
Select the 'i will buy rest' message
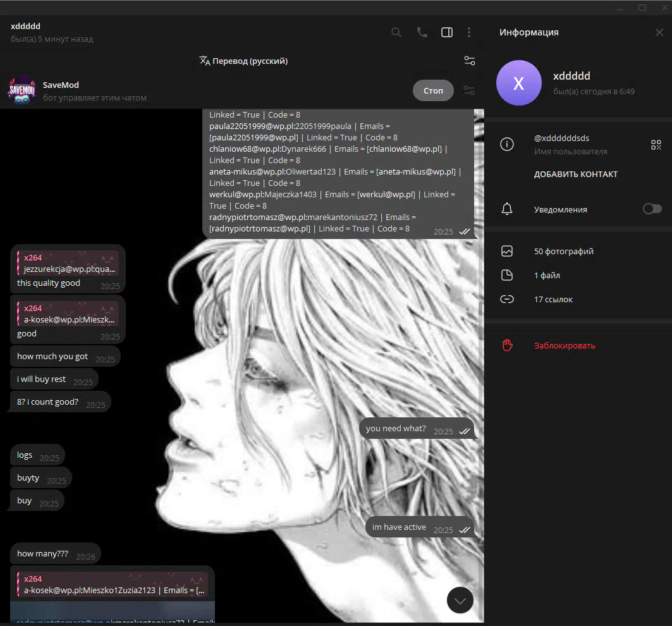tap(54, 379)
